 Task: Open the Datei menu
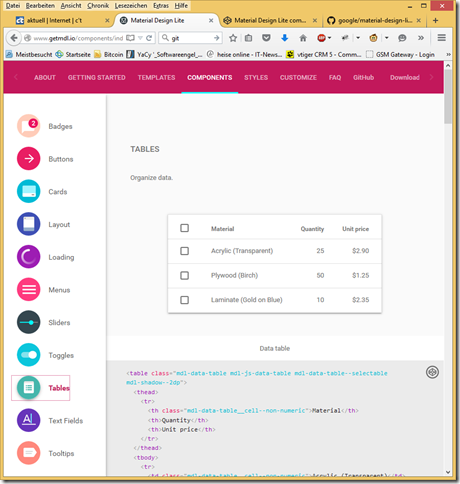13,6
